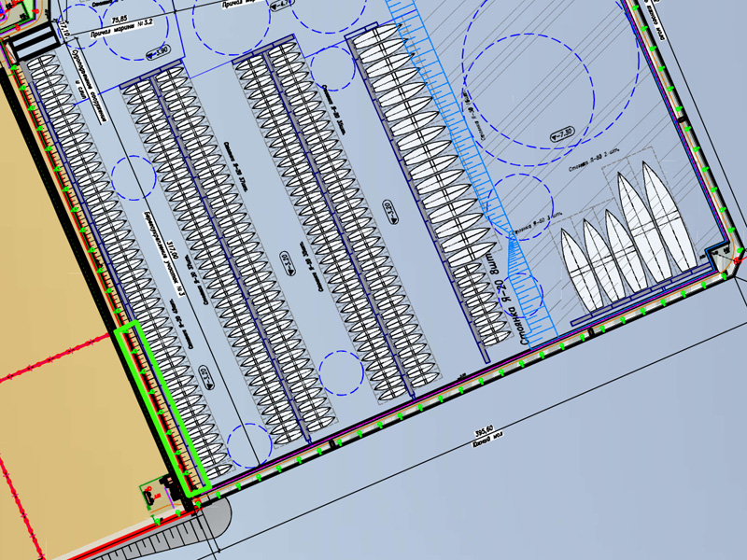The height and width of the screenshot is (560, 747).
Task: Click the 75,85 dimension label
Action: (x=120, y=19)
